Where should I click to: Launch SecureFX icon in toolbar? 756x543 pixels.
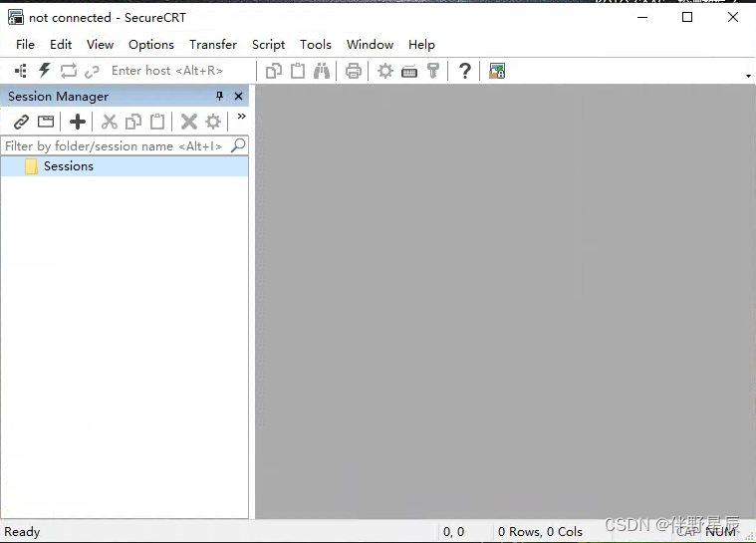point(497,71)
